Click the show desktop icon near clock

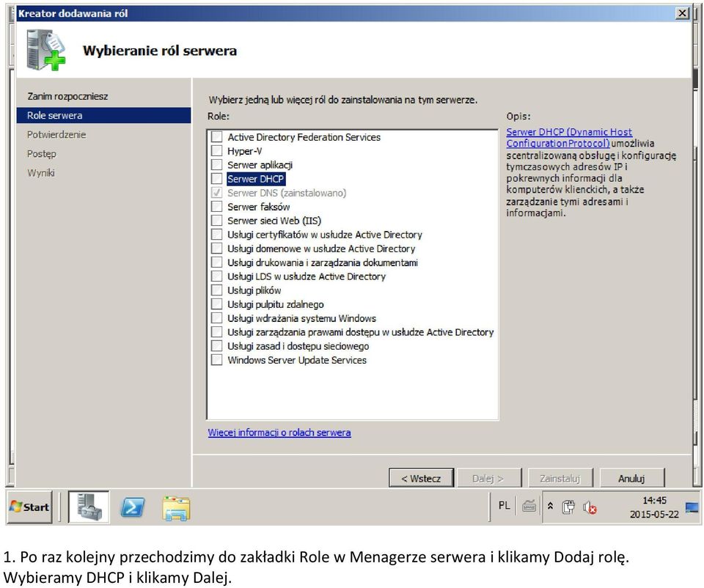[692, 507]
